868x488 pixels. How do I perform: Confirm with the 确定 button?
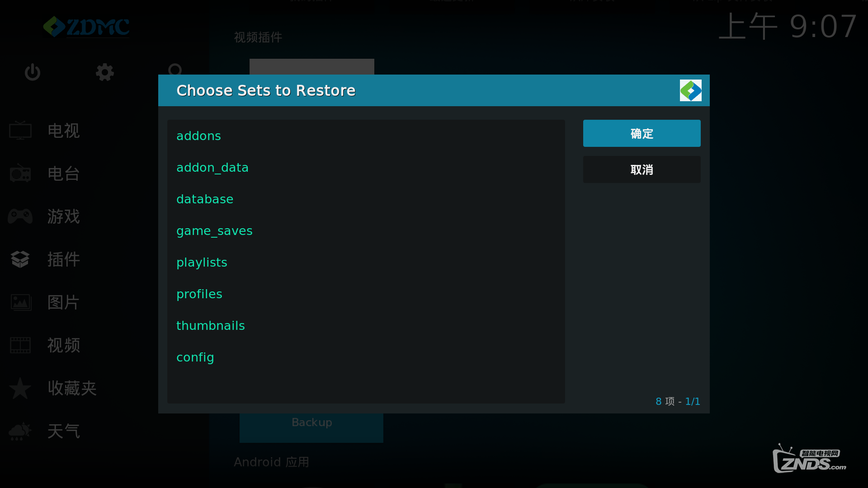pyautogui.click(x=642, y=133)
